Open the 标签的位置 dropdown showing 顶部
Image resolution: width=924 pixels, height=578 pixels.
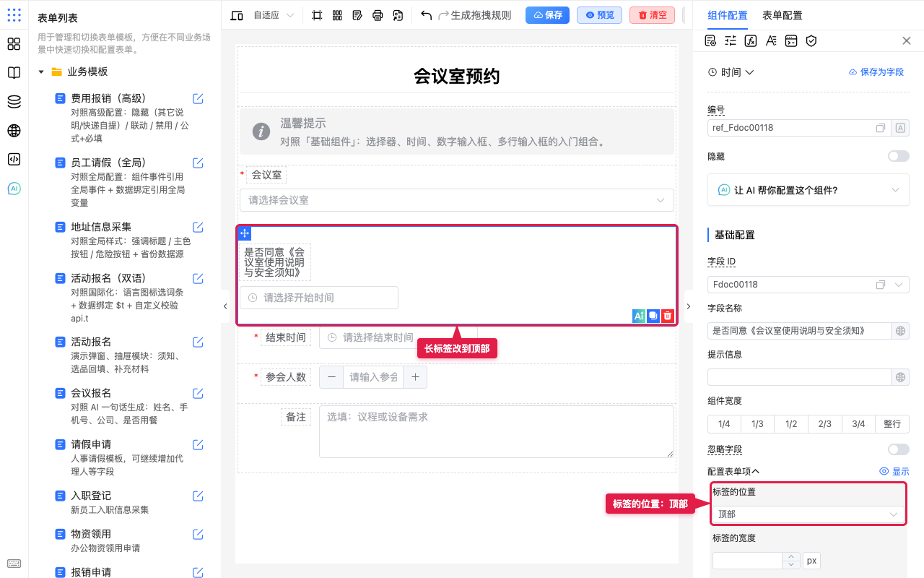coord(808,514)
